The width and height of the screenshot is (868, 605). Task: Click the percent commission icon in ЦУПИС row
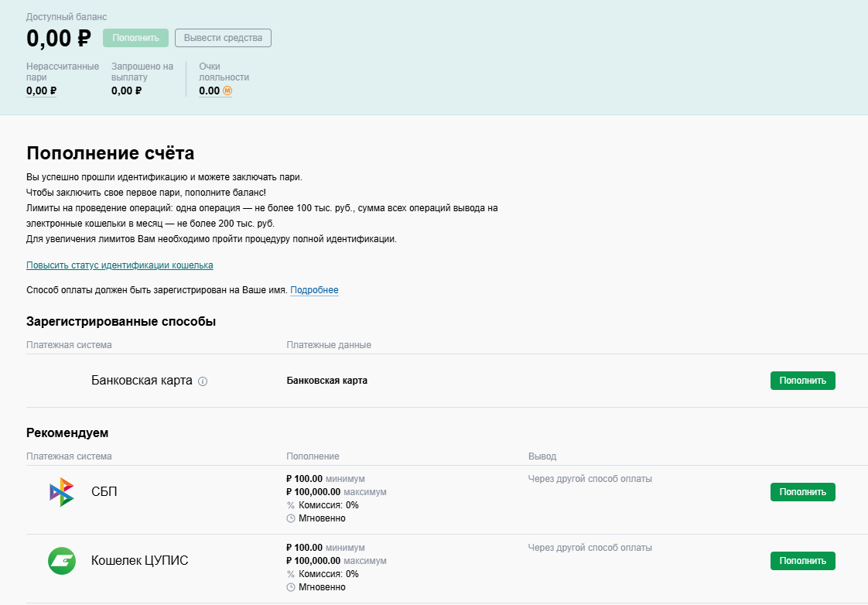291,574
